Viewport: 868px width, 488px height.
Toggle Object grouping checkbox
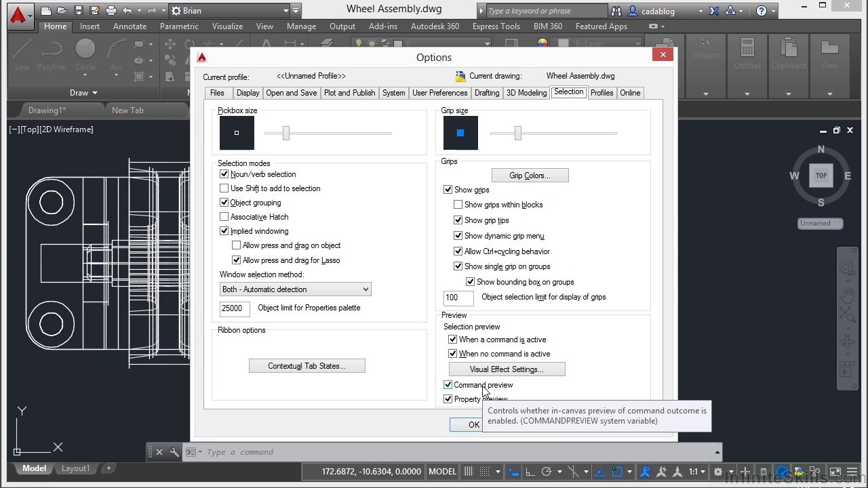[224, 203]
